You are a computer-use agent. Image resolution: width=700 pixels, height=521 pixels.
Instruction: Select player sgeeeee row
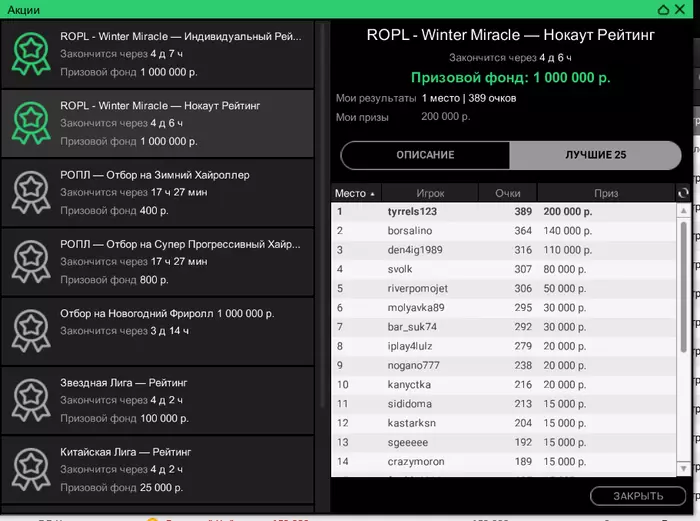pyautogui.click(x=504, y=442)
